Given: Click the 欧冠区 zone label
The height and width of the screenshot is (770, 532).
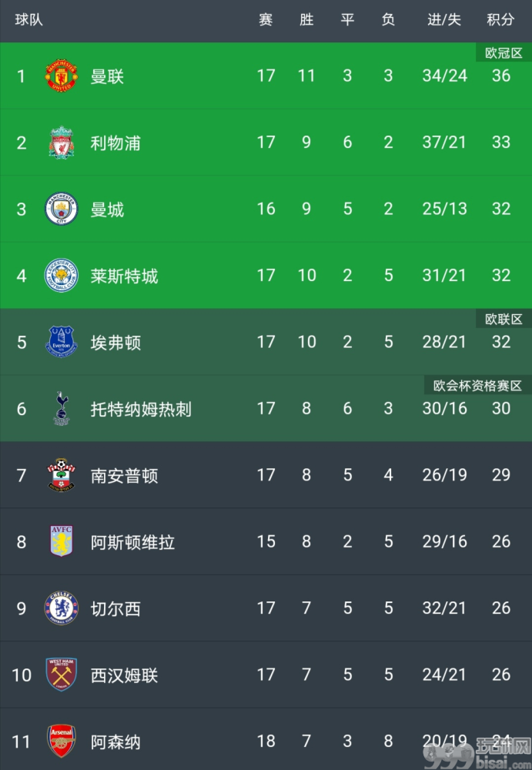Looking at the screenshot, I should coord(504,52).
